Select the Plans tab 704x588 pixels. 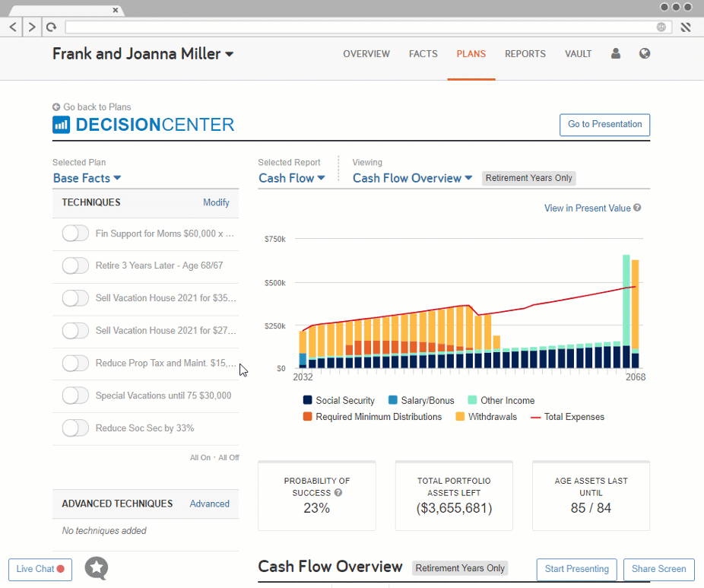click(471, 54)
